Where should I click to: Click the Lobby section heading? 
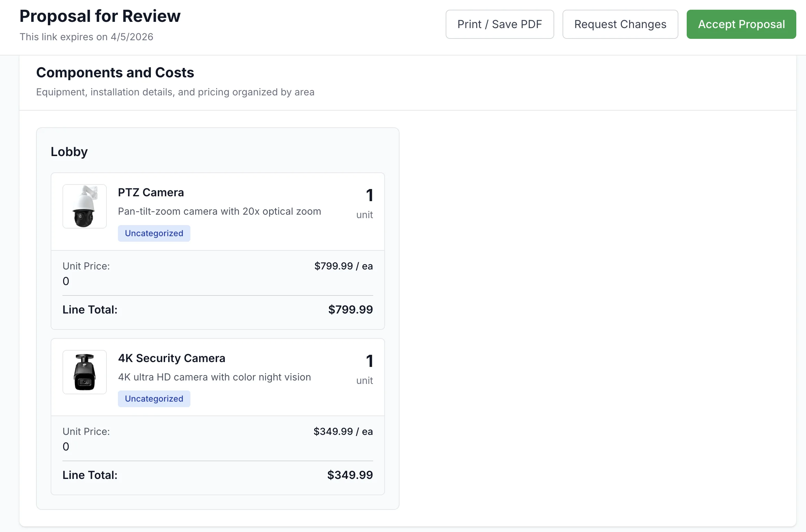[69, 152]
